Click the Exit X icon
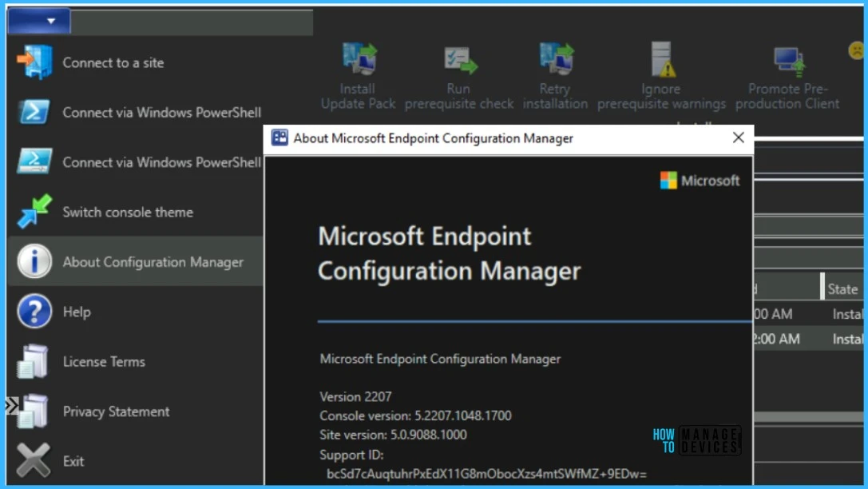Viewport: 868px width, 489px height. [x=34, y=460]
